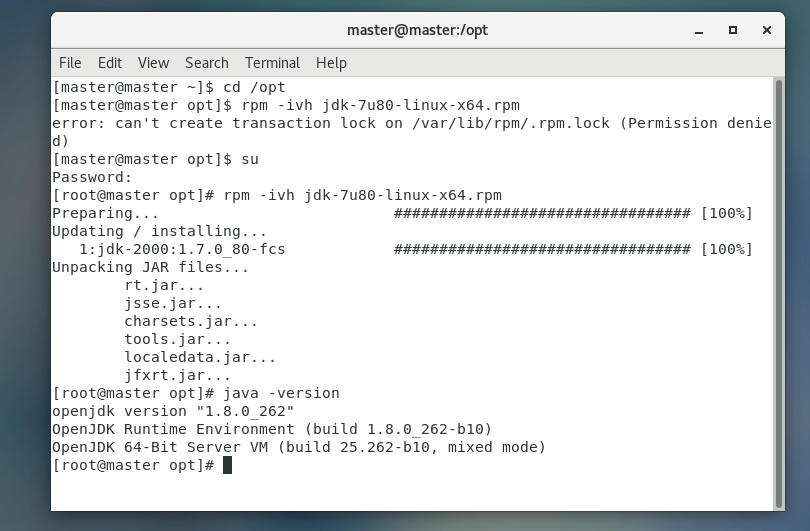Click the root 'rpm -ivh jdk-7u80-linux-x64.rpm' command
Image resolution: width=810 pixels, height=531 pixels.
277,195
